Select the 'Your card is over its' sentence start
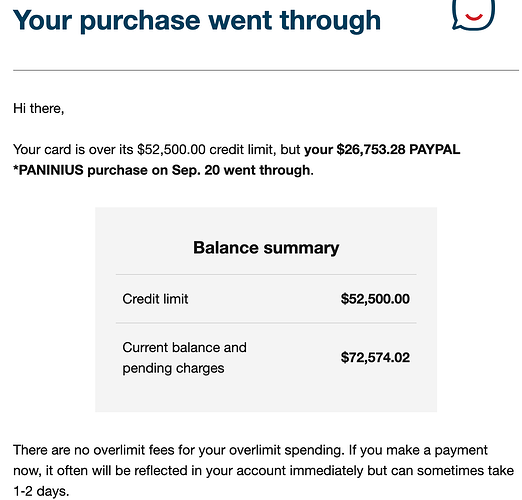 pyautogui.click(x=73, y=149)
